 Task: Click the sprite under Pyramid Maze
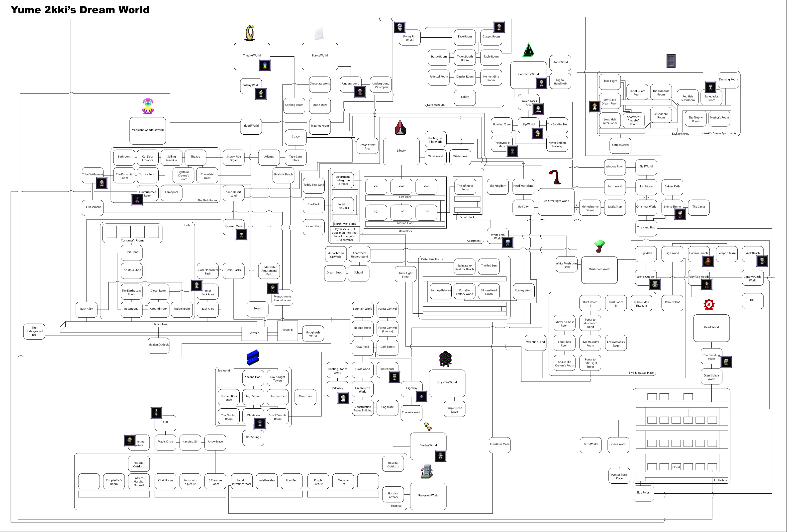[241, 234]
